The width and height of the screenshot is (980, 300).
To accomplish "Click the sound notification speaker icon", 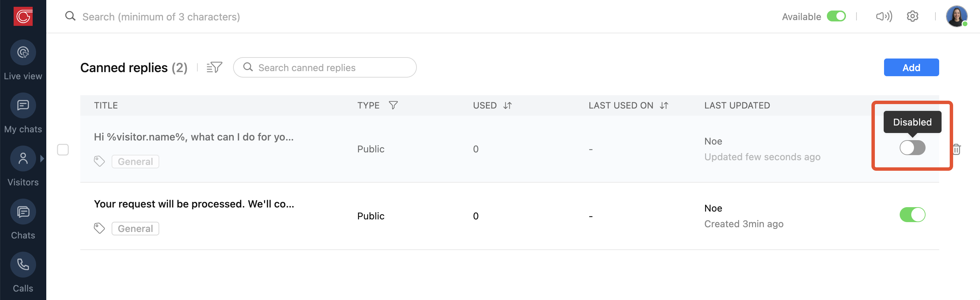I will point(883,16).
